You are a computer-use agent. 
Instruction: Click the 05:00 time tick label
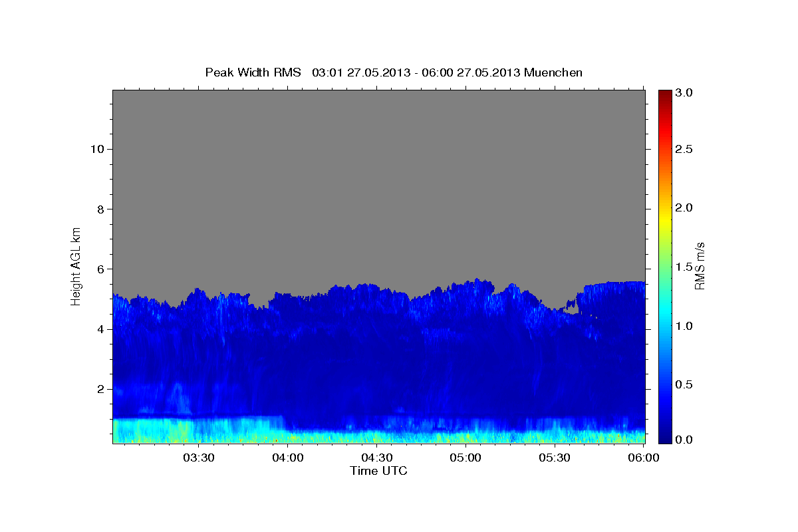[466, 458]
